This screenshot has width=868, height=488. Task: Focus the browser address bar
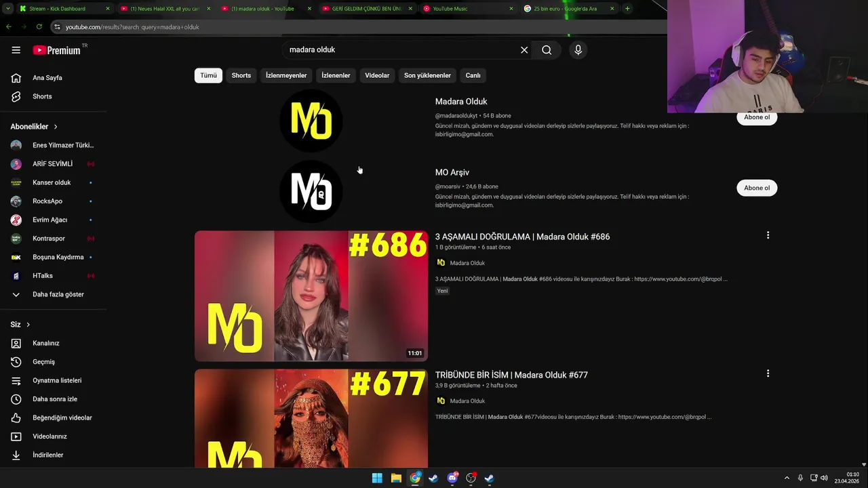pos(359,27)
